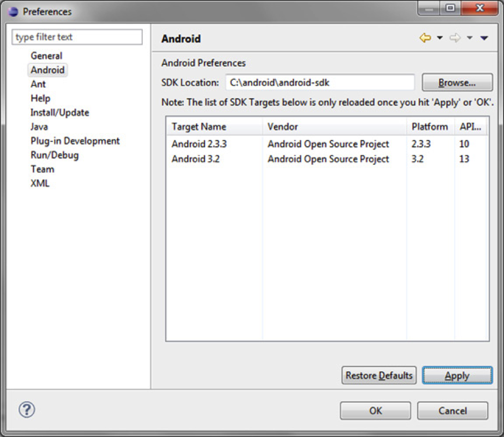The image size is (504, 437).
Task: Open the forward history dropdown arrow
Action: click(x=470, y=38)
